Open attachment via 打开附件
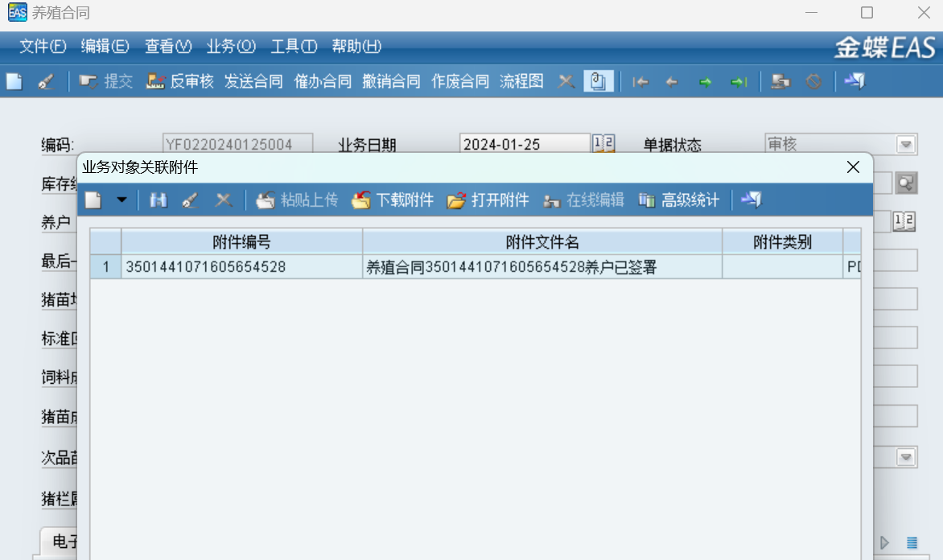This screenshot has width=943, height=560. tap(488, 200)
